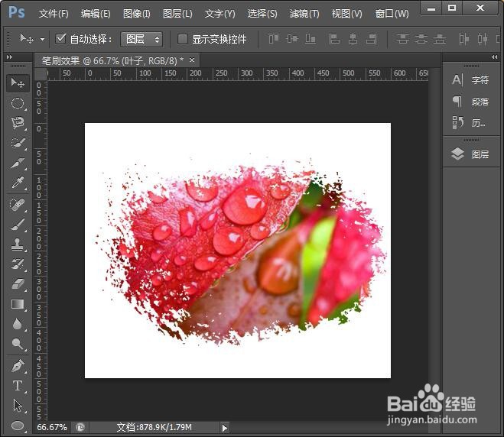Select the Spot Healing Brush tool
This screenshot has width=504, height=437.
pos(18,205)
